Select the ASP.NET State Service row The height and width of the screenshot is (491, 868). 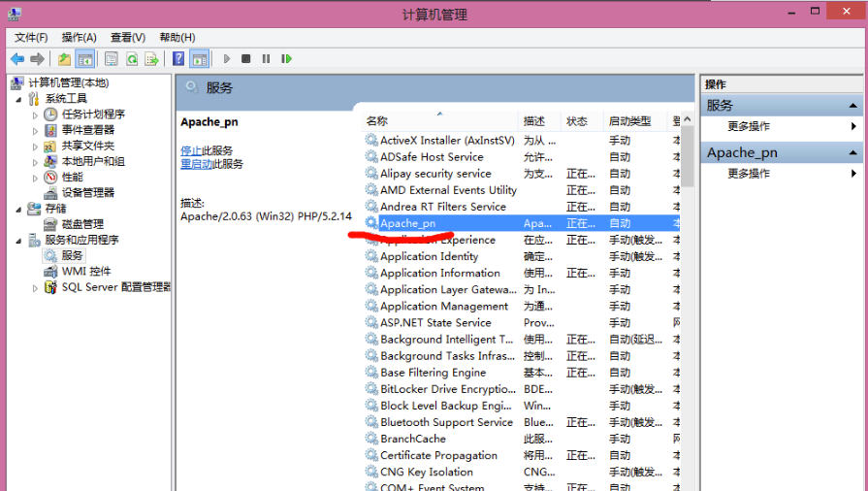tap(522, 322)
